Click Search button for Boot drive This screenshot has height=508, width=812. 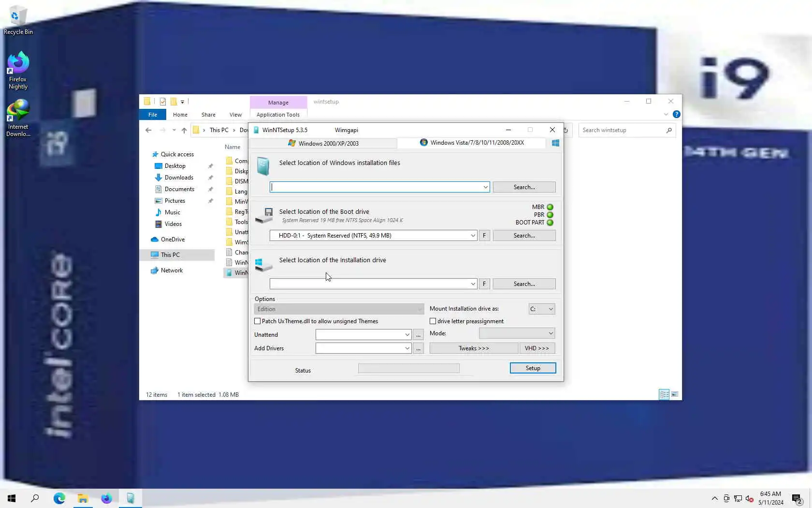coord(524,236)
